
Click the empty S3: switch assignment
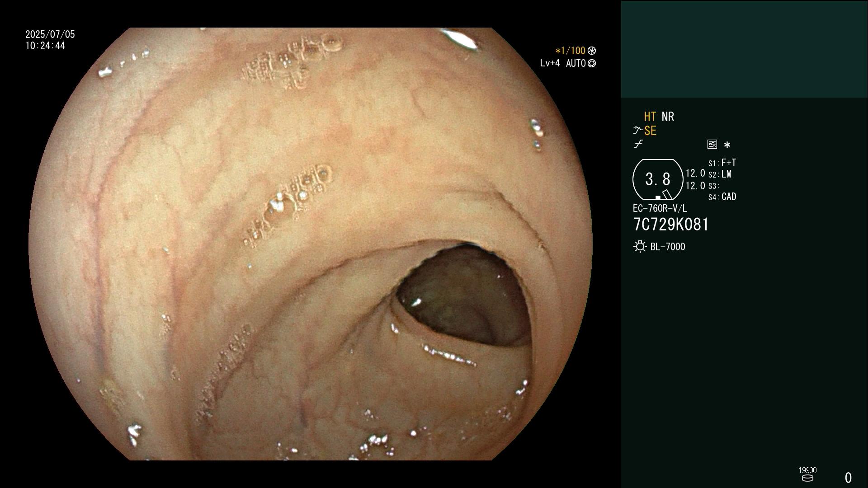[x=713, y=186]
